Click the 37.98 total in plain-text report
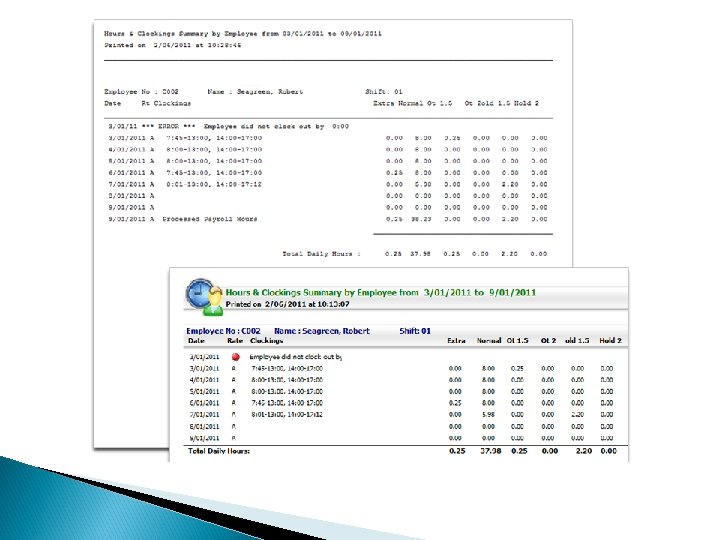720x540 pixels. coord(420,253)
